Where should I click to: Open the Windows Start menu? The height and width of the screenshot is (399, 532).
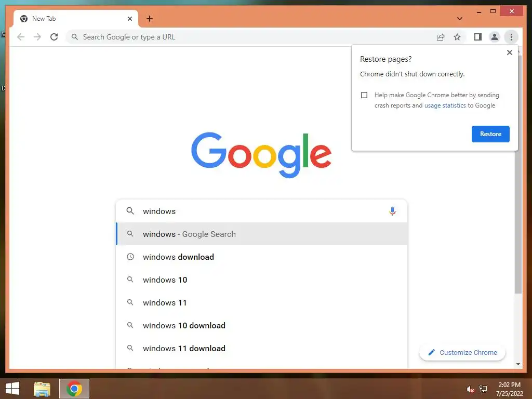pos(12,389)
